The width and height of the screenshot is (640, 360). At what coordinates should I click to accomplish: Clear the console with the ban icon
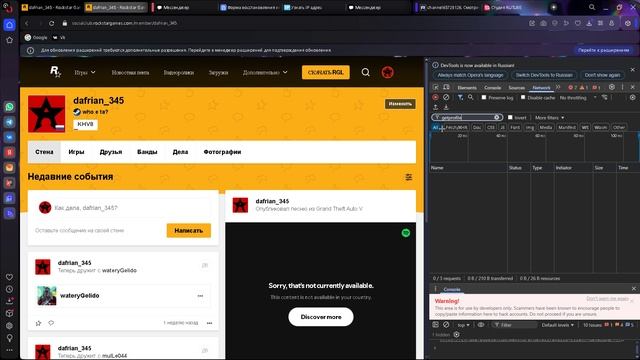point(446,325)
